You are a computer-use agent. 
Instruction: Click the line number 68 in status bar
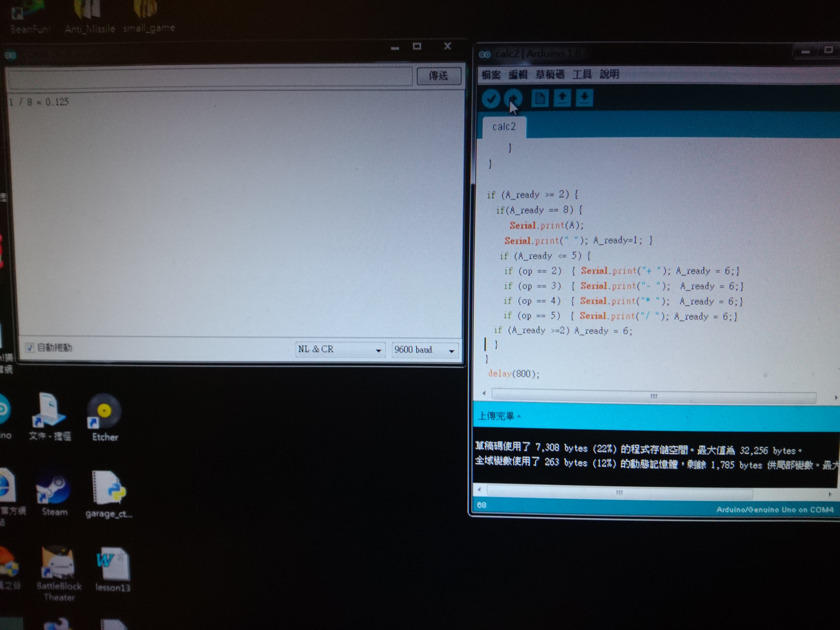coord(481,505)
